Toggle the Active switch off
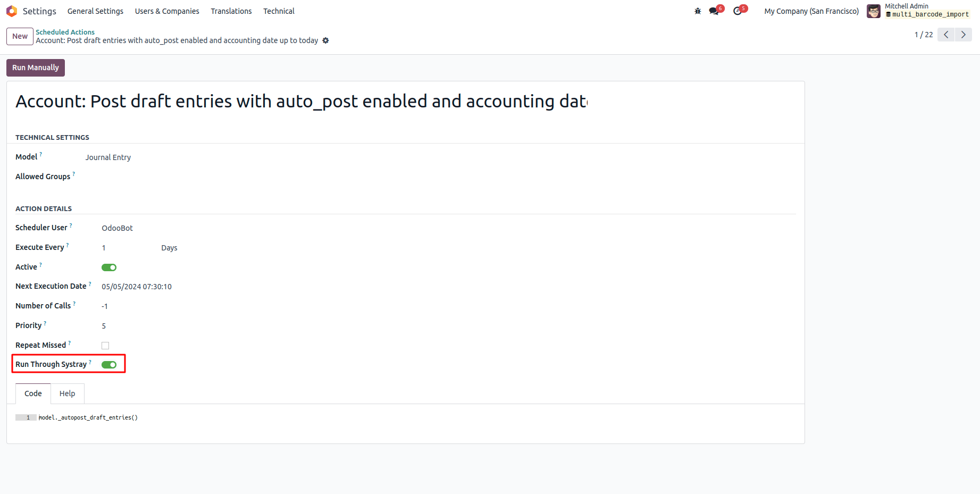This screenshot has width=980, height=494. click(x=109, y=267)
